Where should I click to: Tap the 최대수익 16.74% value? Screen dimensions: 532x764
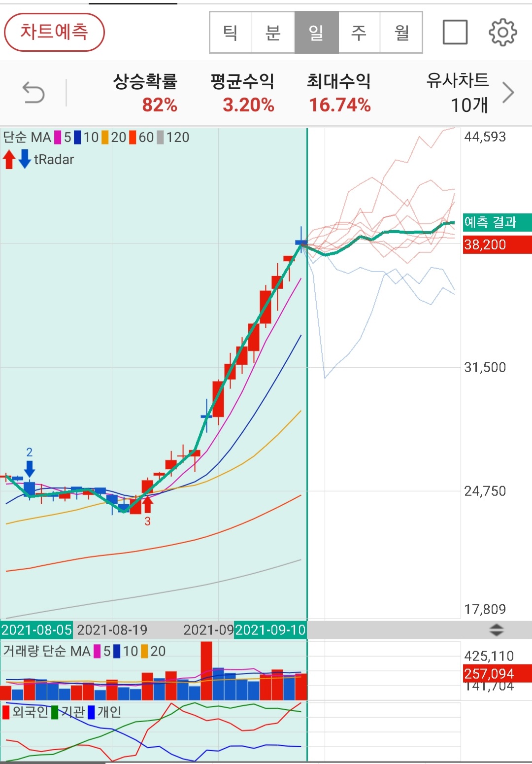click(x=340, y=105)
